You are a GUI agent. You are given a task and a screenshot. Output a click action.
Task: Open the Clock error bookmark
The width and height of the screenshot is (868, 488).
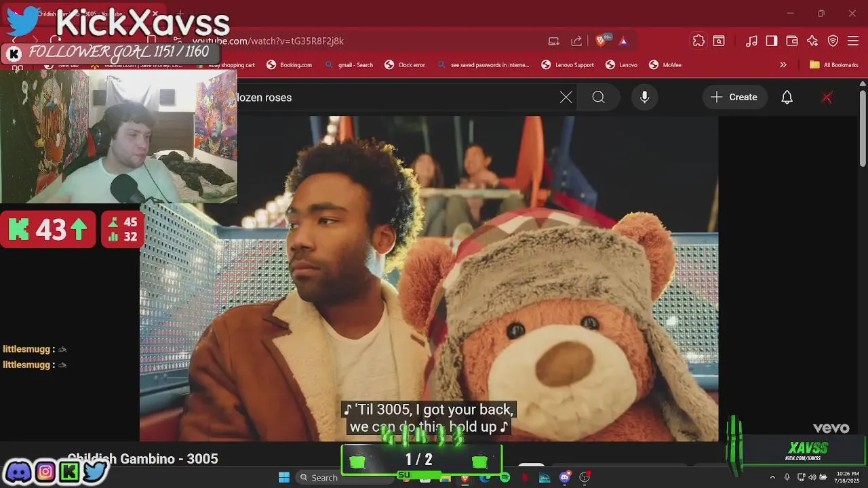pyautogui.click(x=405, y=65)
